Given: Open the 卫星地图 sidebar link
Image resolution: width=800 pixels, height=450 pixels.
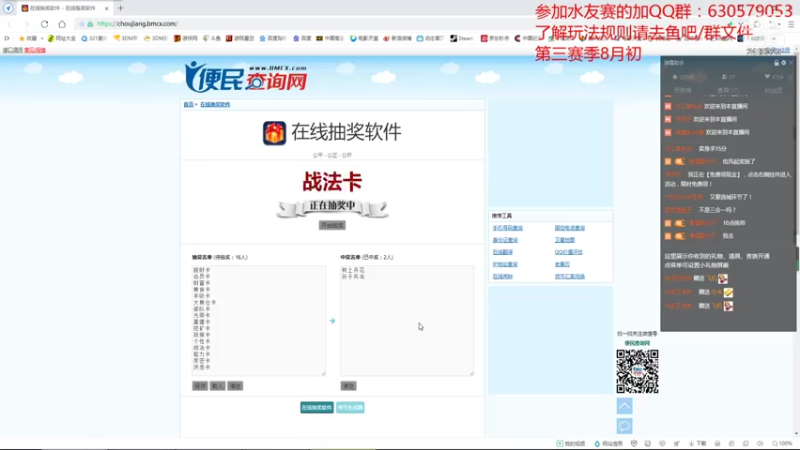Looking at the screenshot, I should tap(565, 240).
